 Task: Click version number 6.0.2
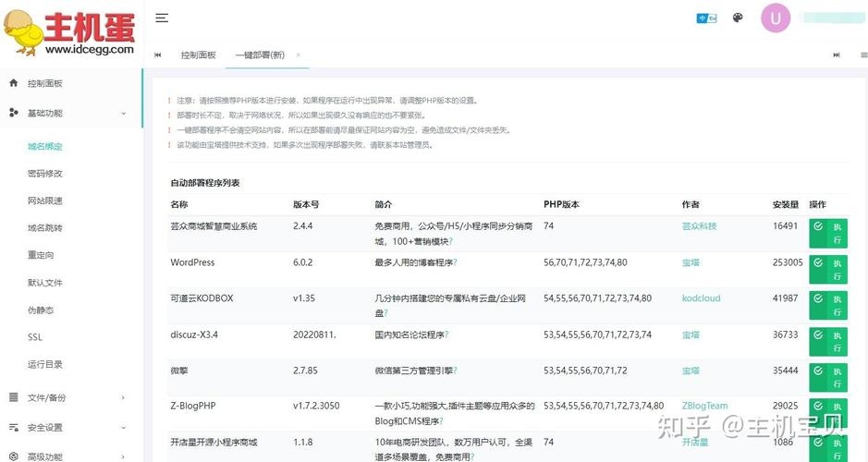[x=303, y=262]
